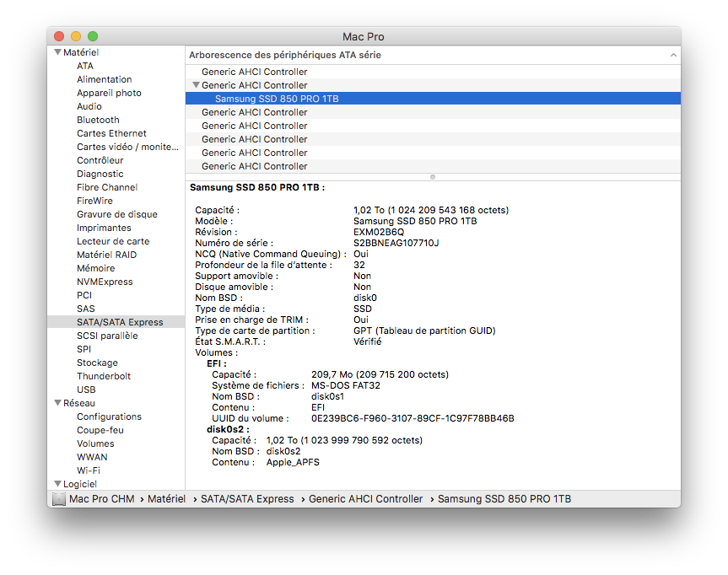Show Cartes vidéo / moniteurs info
Viewport: 728px width, 575px height.
tap(127, 147)
